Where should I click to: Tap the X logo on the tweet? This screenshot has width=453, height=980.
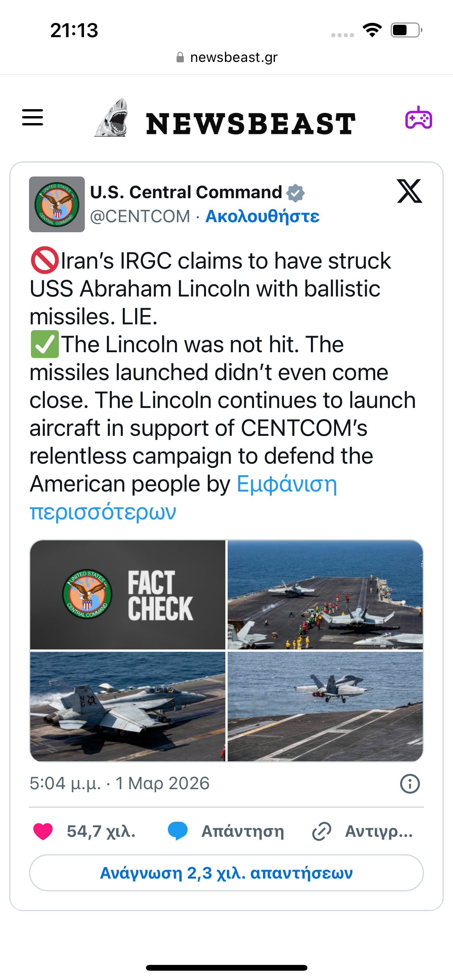(409, 191)
